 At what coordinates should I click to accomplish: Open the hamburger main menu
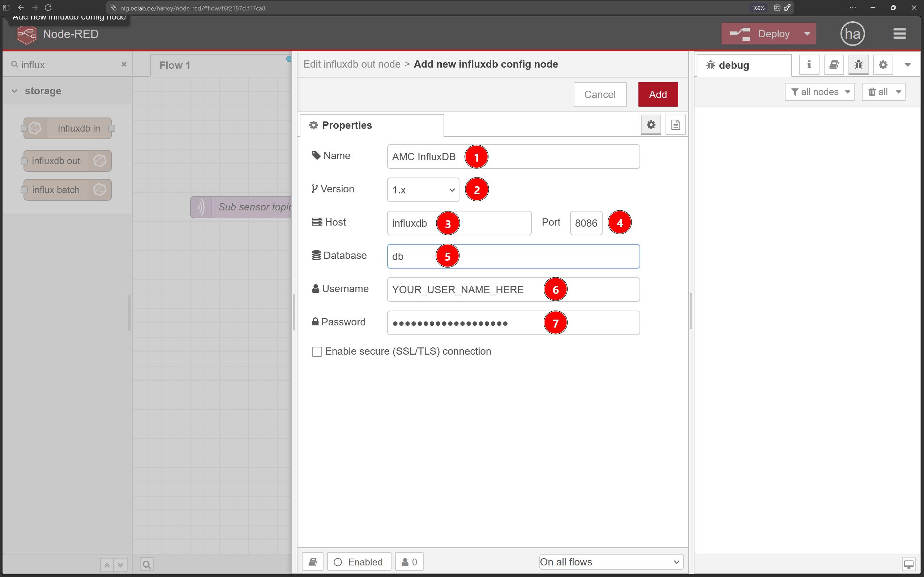899,34
